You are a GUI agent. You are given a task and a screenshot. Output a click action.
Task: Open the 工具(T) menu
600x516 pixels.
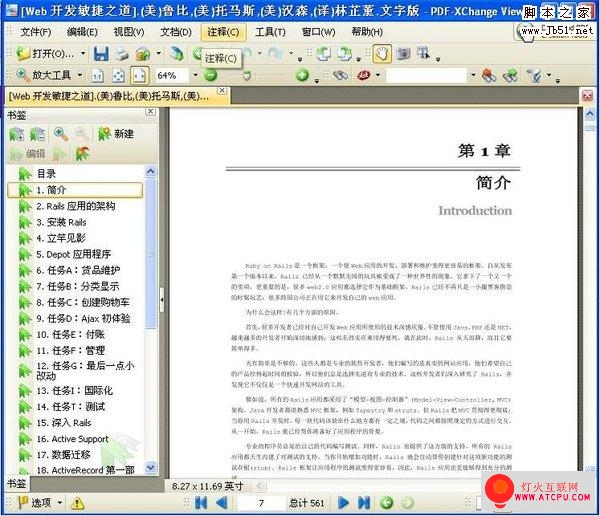click(270, 32)
